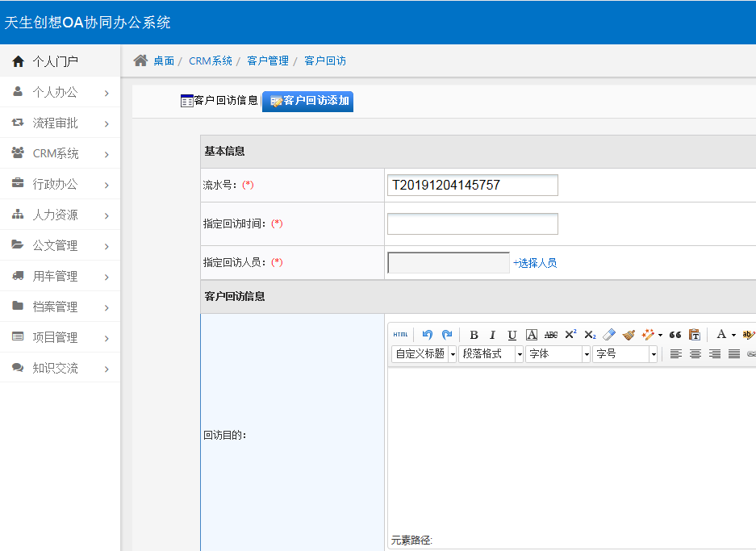The image size is (756, 551).
Task: Undo the last edit in the editor
Action: [427, 335]
